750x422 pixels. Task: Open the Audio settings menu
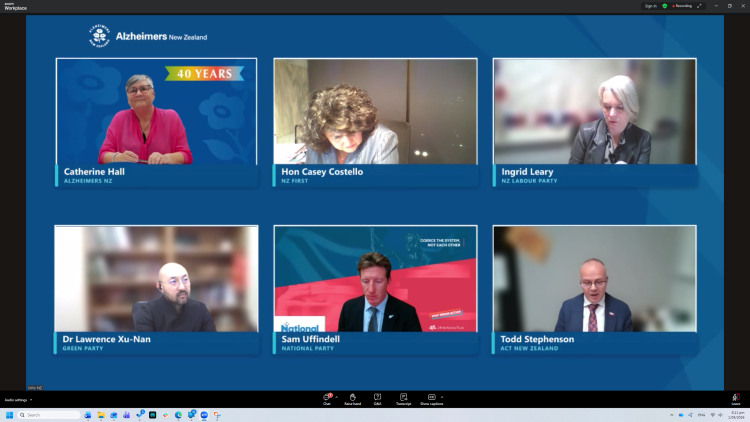[x=18, y=400]
